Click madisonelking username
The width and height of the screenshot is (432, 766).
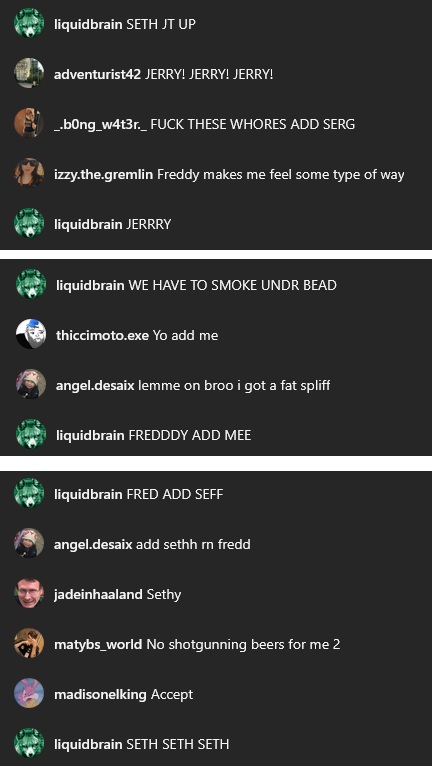[x=100, y=694]
